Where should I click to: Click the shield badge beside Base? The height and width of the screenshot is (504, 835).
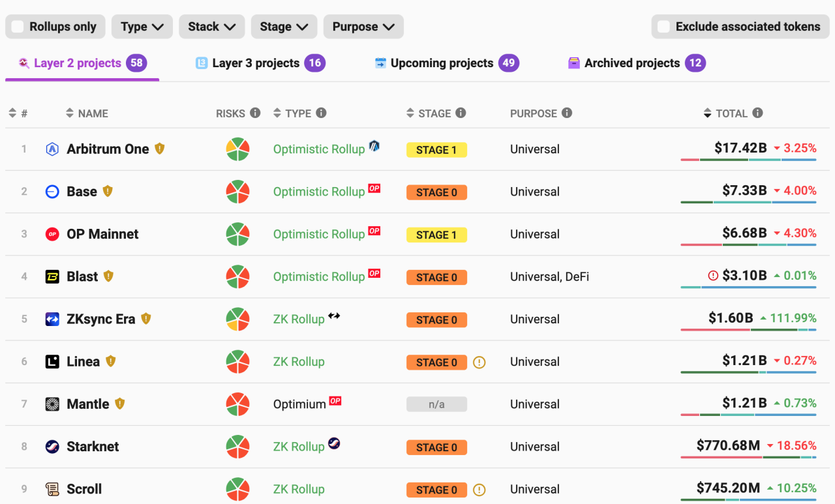pyautogui.click(x=108, y=191)
